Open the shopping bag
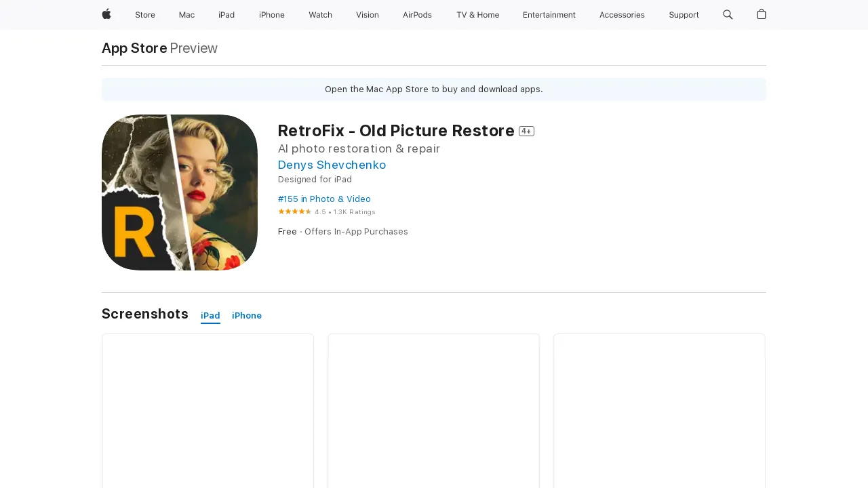The height and width of the screenshot is (488, 868). [761, 14]
